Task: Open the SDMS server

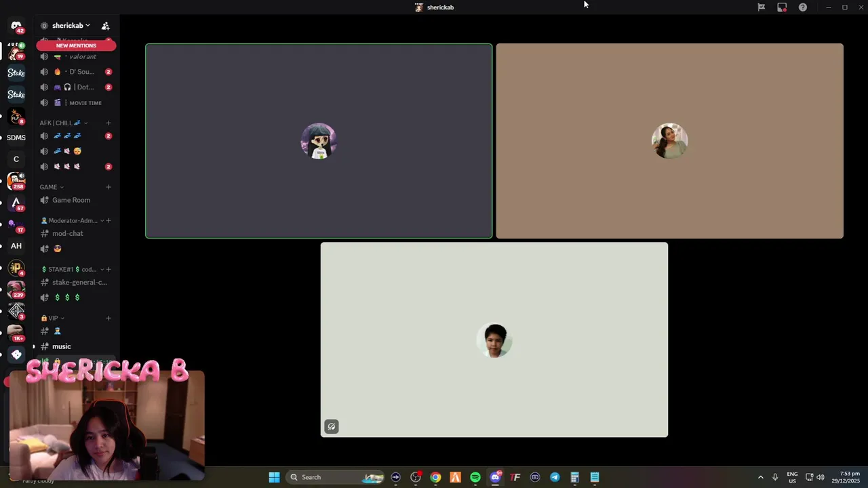Action: point(16,138)
